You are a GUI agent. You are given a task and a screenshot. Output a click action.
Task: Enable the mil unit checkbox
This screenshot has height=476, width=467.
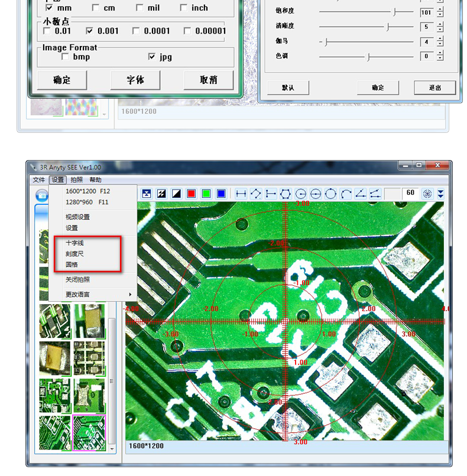pos(140,8)
